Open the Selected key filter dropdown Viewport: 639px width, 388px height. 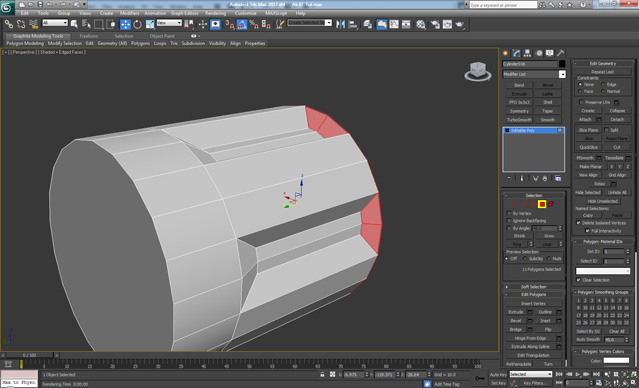pyautogui.click(x=531, y=374)
